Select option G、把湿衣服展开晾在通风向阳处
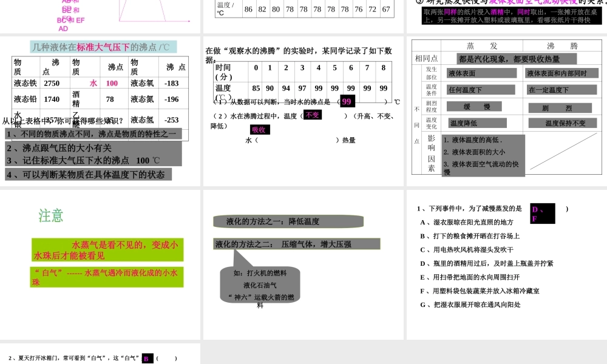 (470, 305)
